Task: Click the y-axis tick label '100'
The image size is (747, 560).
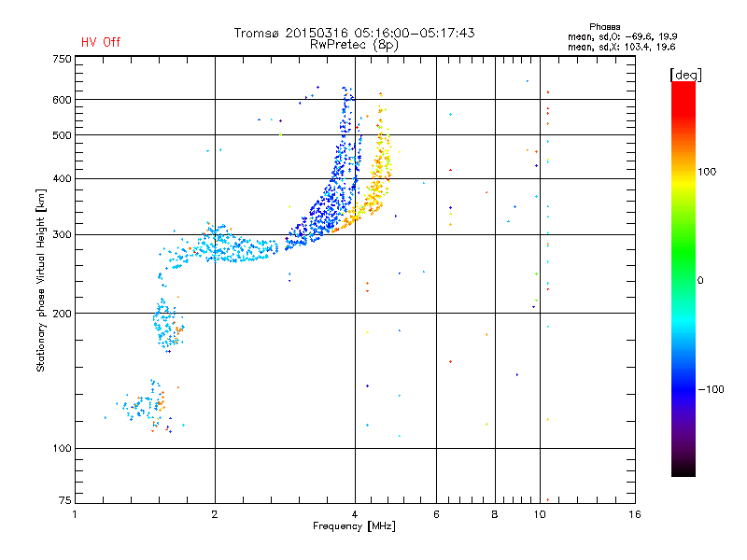Action: point(62,449)
